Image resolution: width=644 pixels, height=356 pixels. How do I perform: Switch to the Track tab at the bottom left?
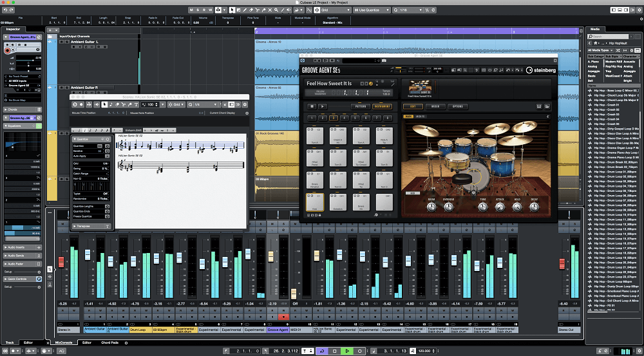(10, 342)
